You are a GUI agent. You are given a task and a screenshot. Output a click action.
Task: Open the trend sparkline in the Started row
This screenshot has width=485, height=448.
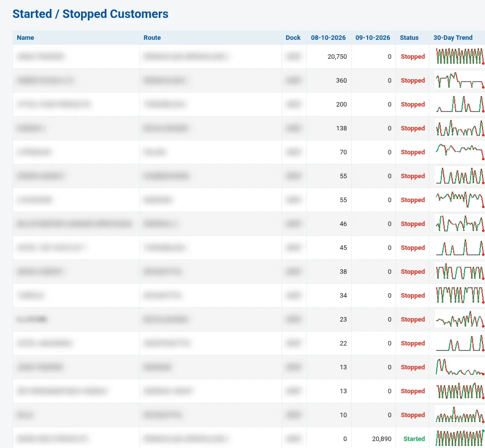coord(460,438)
